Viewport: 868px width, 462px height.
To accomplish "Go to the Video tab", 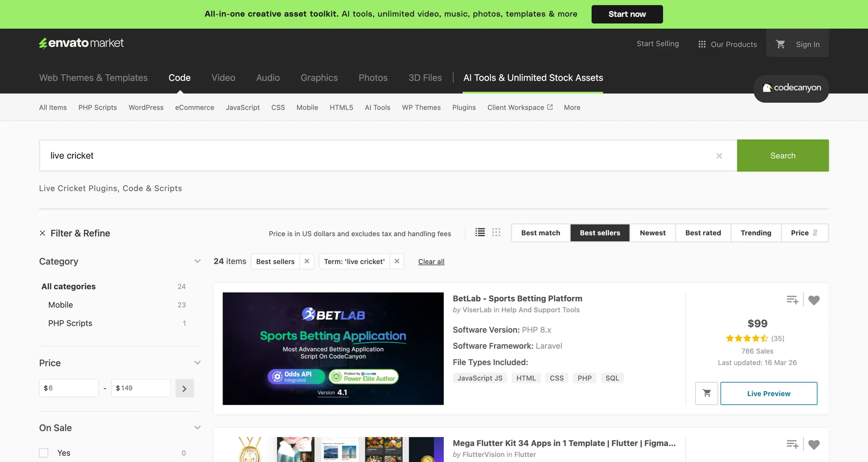I will [224, 78].
